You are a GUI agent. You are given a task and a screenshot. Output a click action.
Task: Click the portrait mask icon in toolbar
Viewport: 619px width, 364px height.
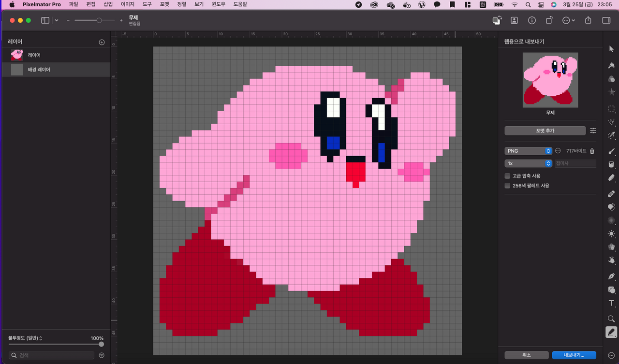tap(514, 20)
